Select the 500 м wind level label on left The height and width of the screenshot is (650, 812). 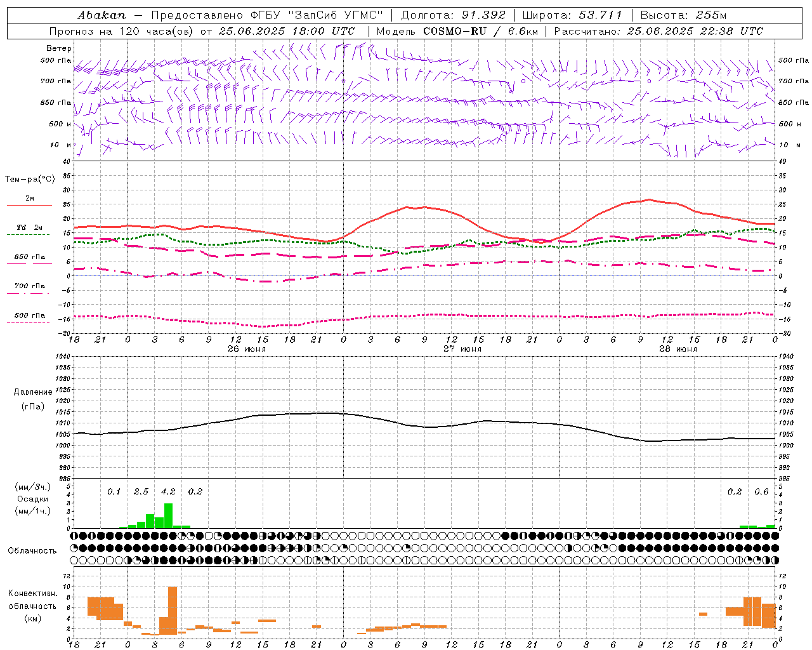[x=61, y=124]
